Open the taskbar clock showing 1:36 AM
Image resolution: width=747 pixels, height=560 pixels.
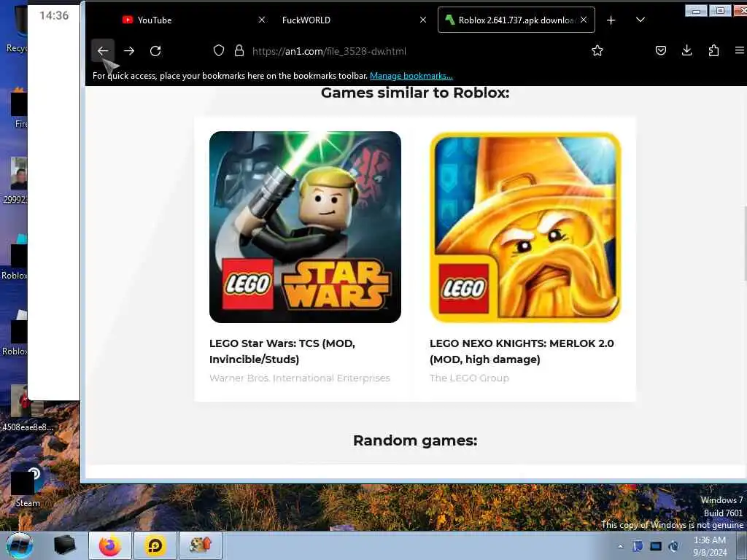pos(710,546)
